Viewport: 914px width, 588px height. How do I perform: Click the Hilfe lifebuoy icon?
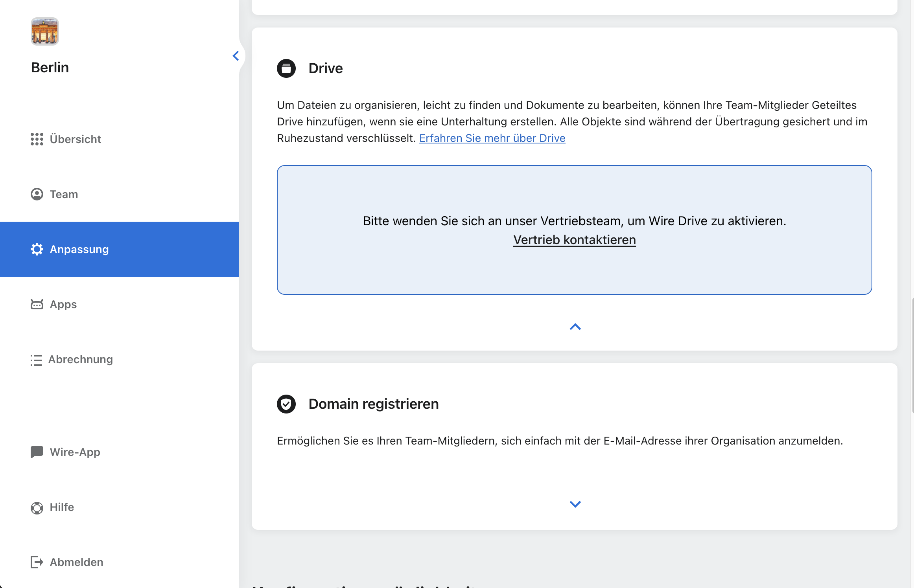click(x=37, y=508)
